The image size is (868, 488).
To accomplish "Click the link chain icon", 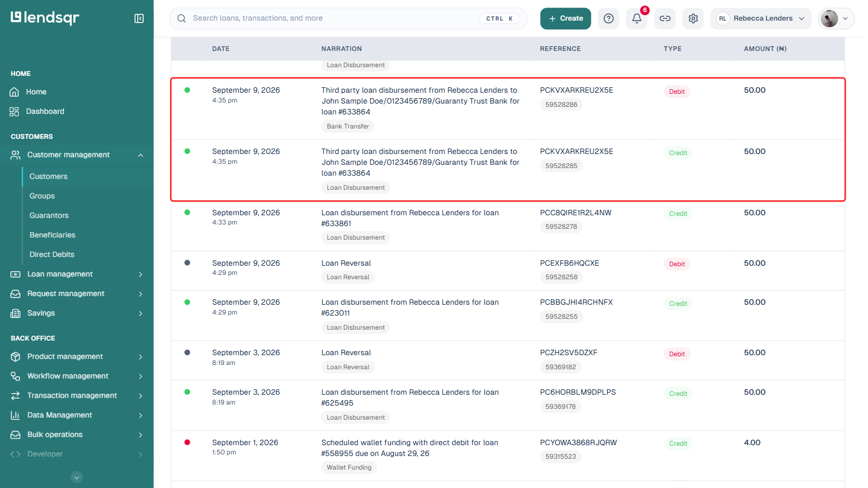I will click(x=665, y=18).
